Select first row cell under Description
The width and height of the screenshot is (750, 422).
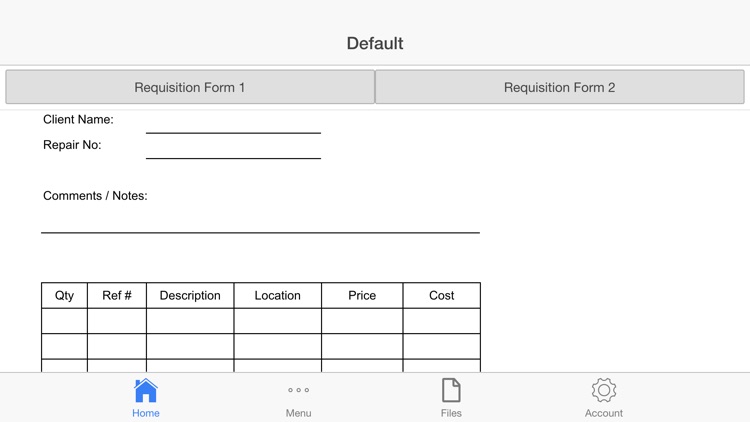click(x=190, y=321)
